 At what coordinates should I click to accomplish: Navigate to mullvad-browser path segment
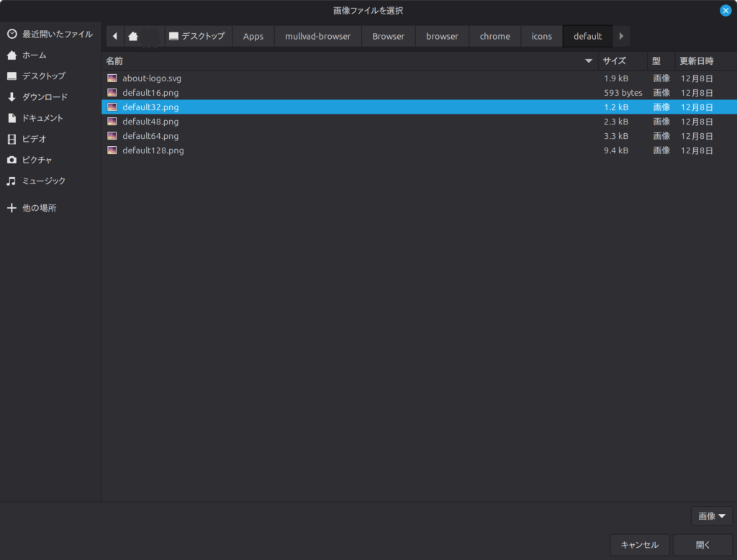coord(317,36)
